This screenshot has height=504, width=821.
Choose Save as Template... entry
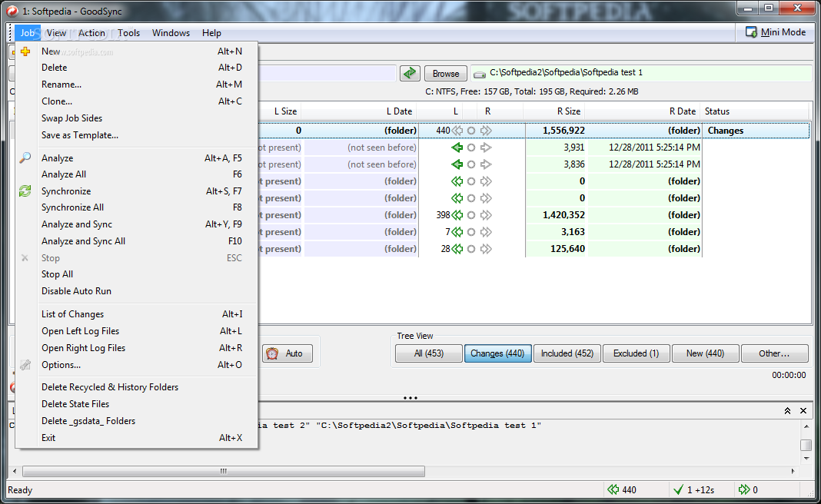point(137,135)
